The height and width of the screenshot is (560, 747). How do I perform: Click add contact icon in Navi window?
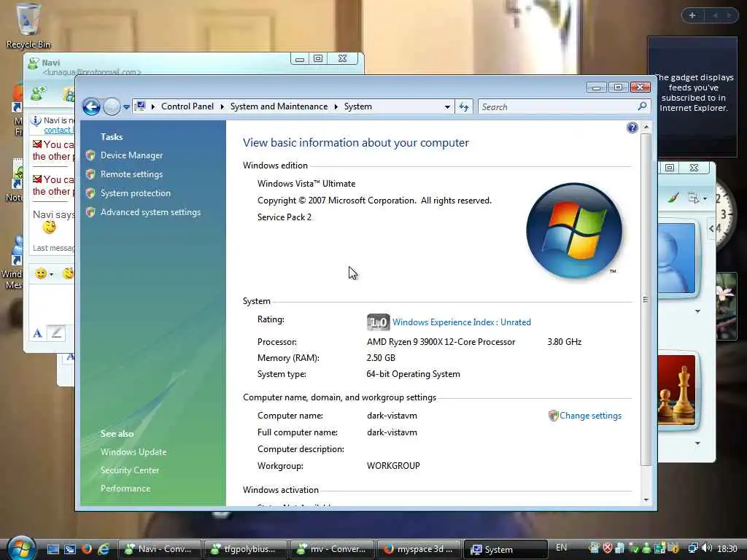39,93
